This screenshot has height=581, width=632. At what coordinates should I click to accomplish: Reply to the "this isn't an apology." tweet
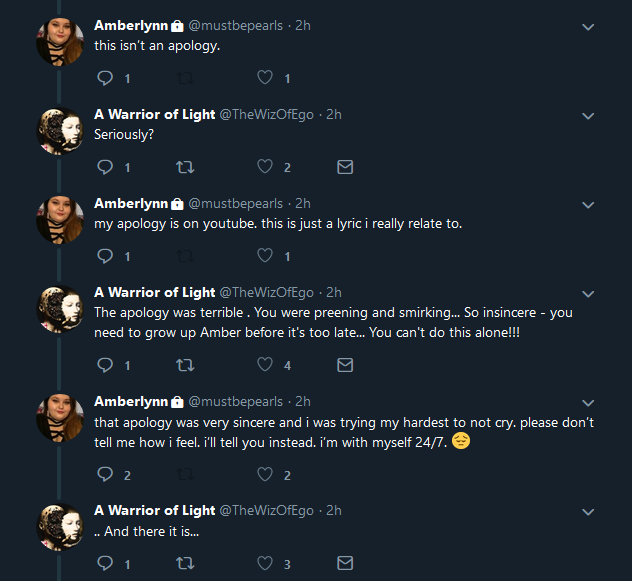[105, 78]
